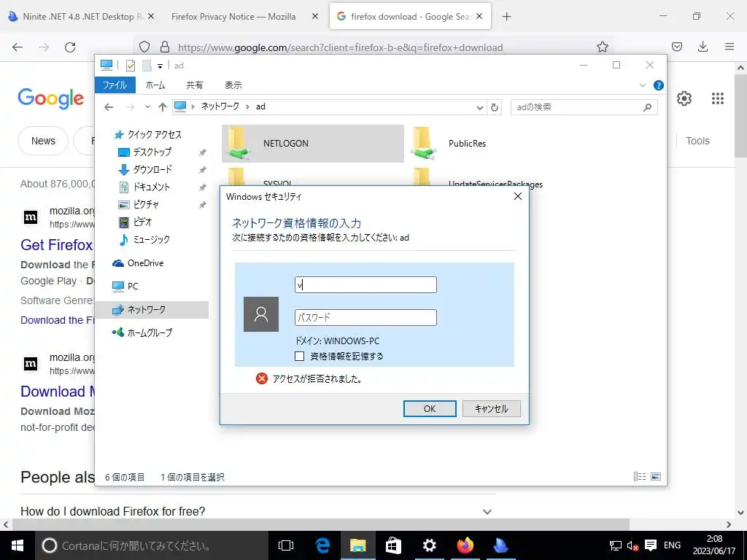Check 資格情報を記憶する checkbox
747x560 pixels.
[300, 356]
